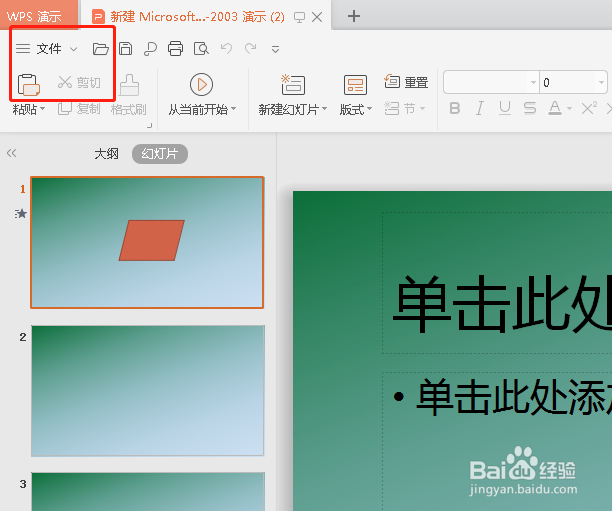The width and height of the screenshot is (612, 511).
Task: Click the 节 section button
Action: coord(405,108)
